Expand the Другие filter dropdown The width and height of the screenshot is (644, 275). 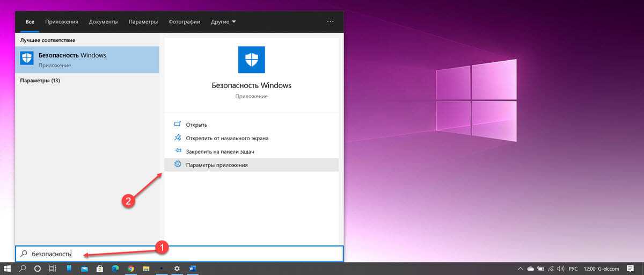tap(223, 22)
